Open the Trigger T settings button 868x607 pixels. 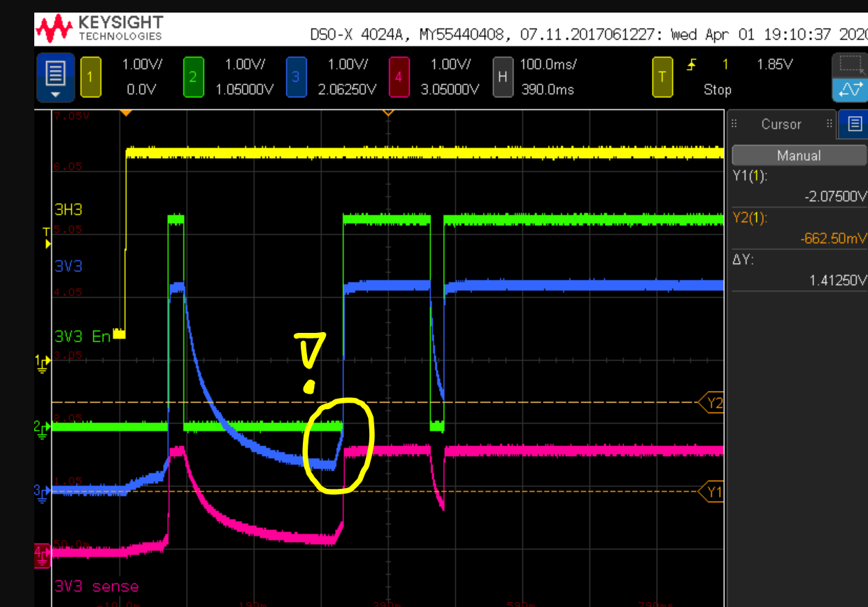[662, 76]
